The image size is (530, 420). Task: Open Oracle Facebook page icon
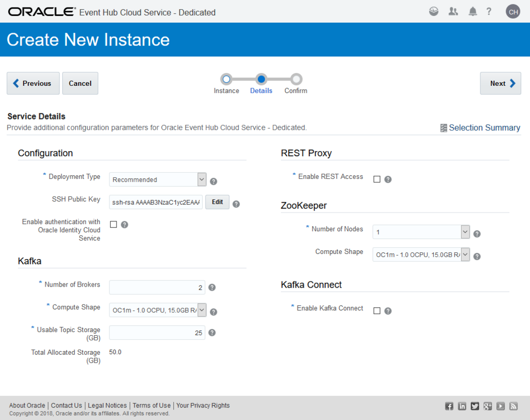(449, 406)
